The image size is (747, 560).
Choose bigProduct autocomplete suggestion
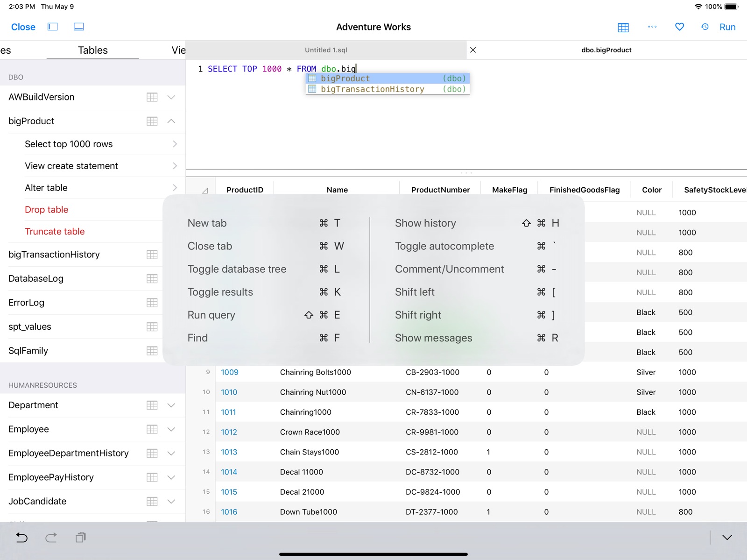388,78
